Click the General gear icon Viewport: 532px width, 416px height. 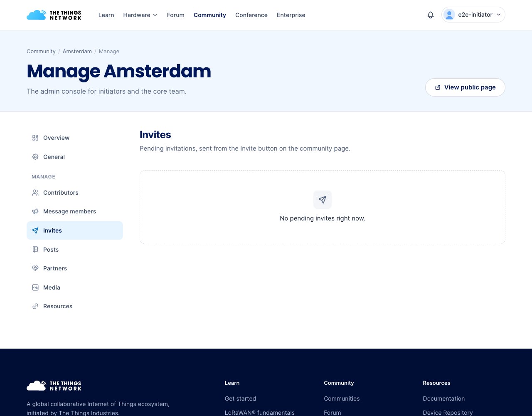tap(35, 157)
